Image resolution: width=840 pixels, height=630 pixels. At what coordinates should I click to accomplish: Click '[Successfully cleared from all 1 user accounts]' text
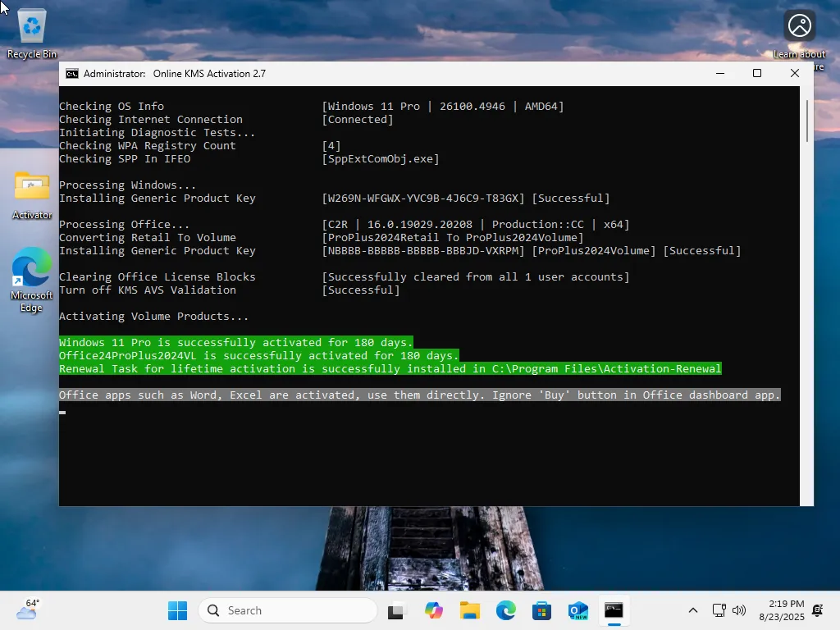click(476, 277)
